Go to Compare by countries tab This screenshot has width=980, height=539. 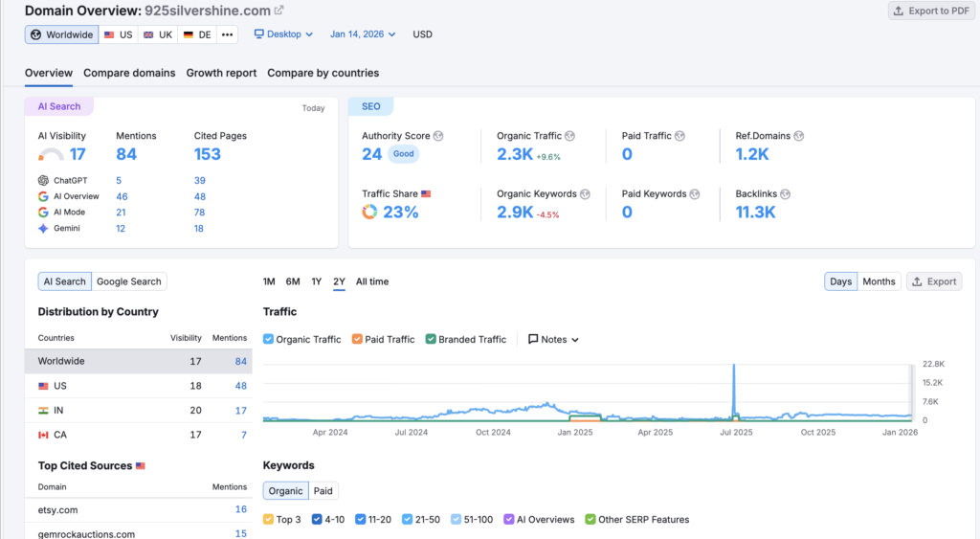[x=323, y=73]
